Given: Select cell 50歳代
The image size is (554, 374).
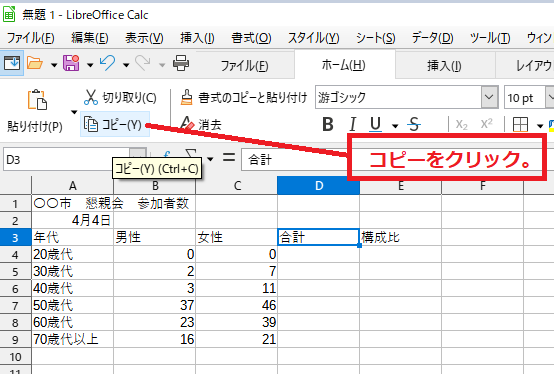Looking at the screenshot, I should point(72,305).
